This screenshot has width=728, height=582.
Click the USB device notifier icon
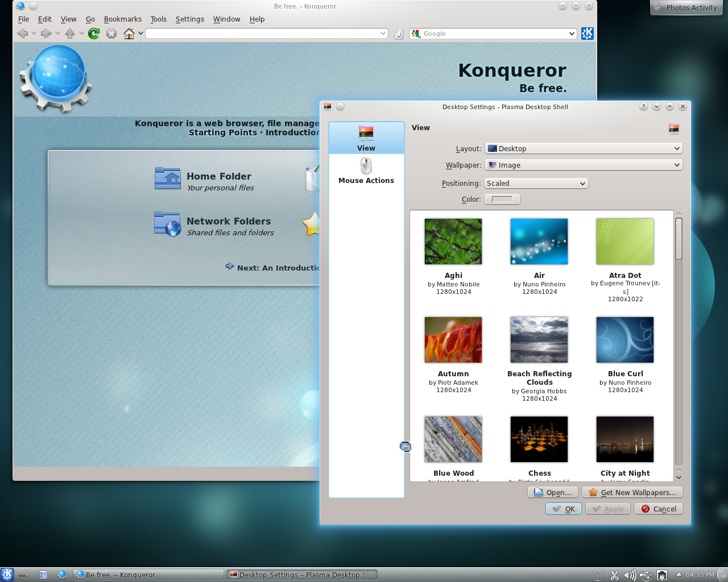tap(646, 575)
